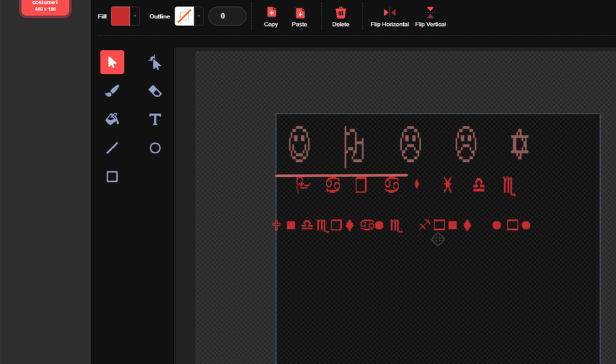Select the flag symbol in top row
Viewport: 616px width, 364px height.
(354, 147)
